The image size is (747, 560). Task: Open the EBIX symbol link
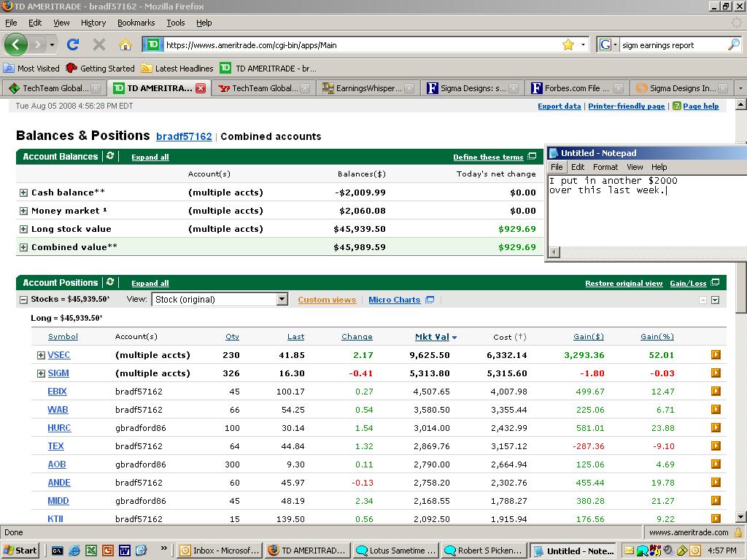tap(57, 392)
